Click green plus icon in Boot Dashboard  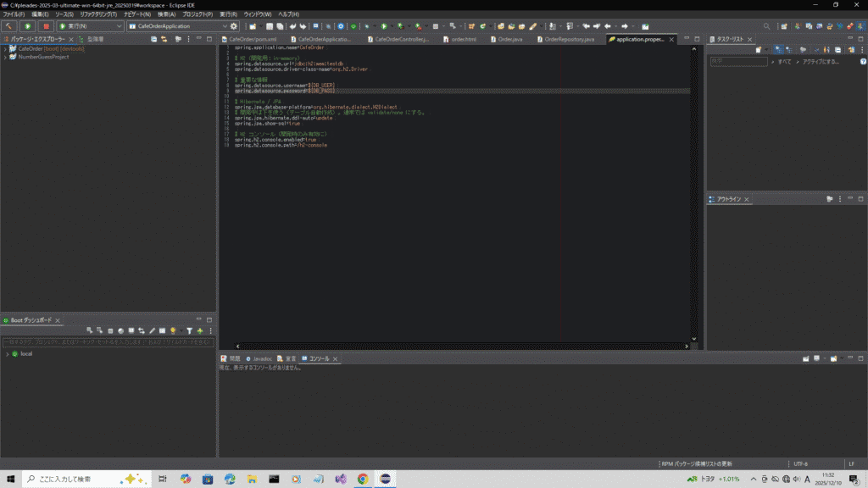[x=200, y=330]
